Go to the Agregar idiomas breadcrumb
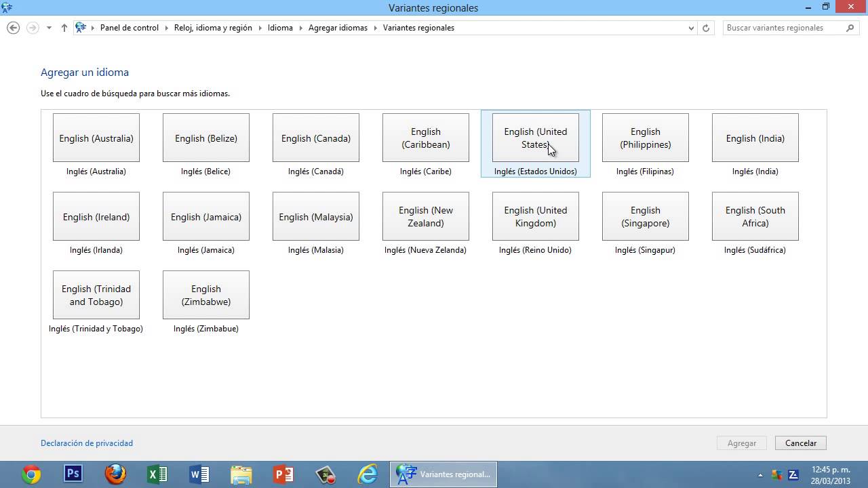This screenshot has height=488, width=868. pos(338,28)
